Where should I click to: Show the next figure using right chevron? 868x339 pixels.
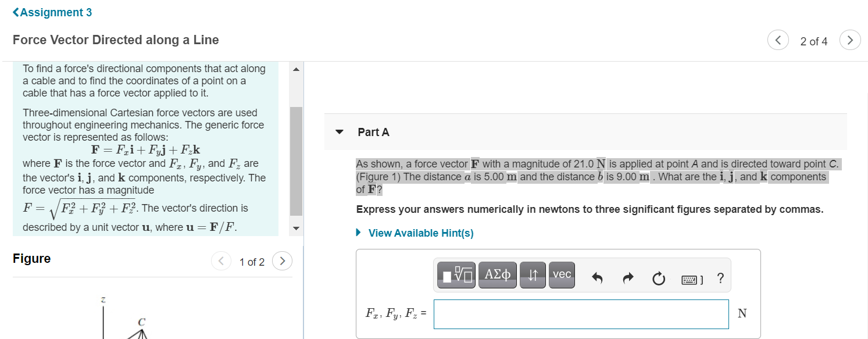pos(283,262)
